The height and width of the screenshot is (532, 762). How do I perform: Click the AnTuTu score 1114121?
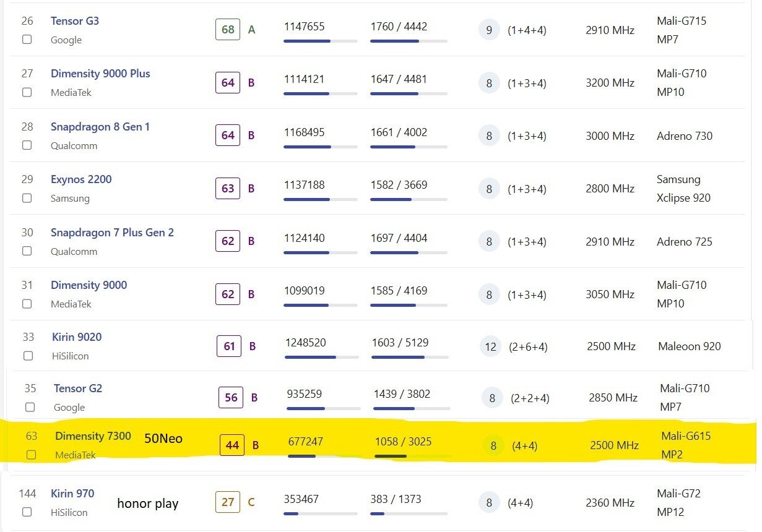point(305,79)
